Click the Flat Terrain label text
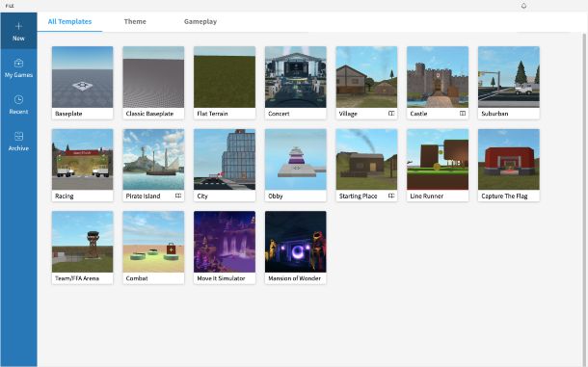Screen dimensions: 588x367 [212, 114]
